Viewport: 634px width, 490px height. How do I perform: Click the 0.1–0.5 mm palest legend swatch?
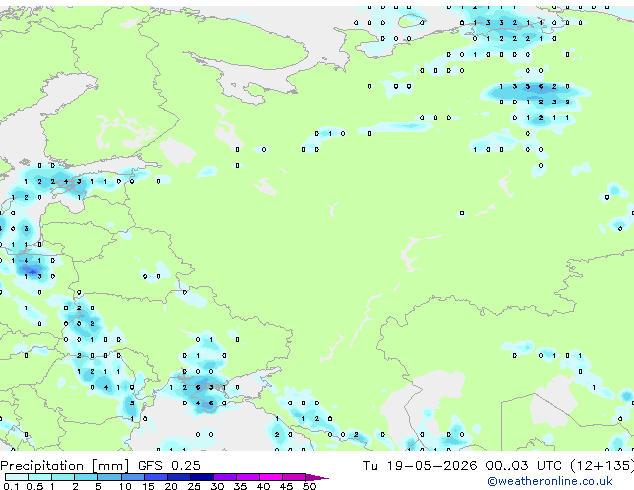17,477
